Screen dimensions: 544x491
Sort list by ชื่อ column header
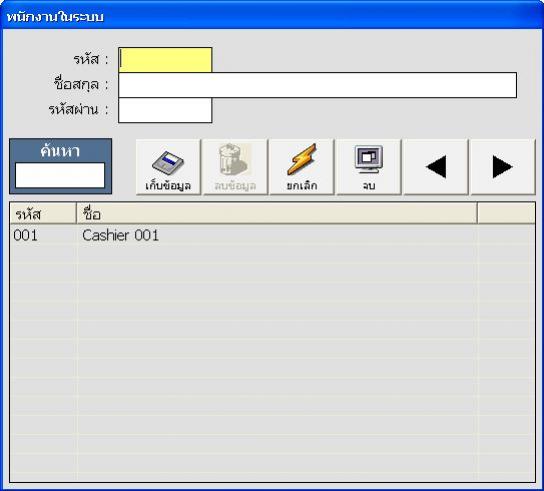coord(277,214)
